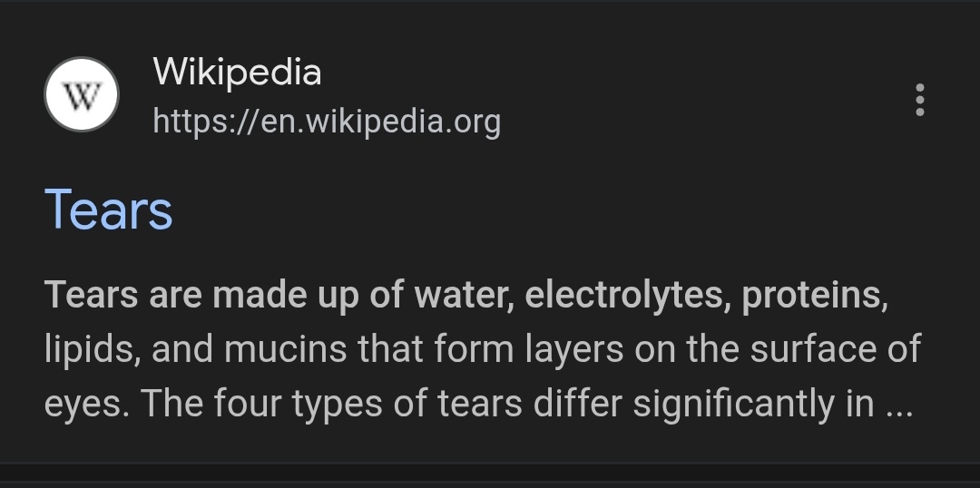Click the bold first line of the snippet
The height and width of the screenshot is (488, 980).
click(x=465, y=296)
